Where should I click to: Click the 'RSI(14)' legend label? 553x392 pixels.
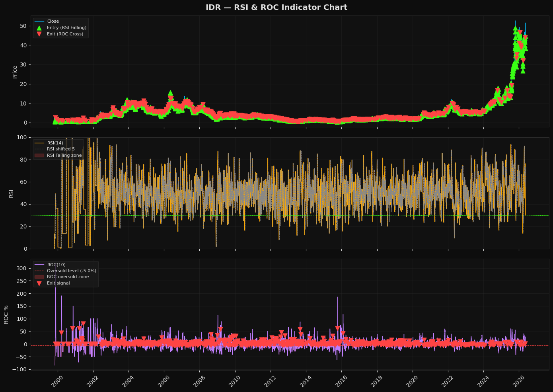(x=55, y=143)
